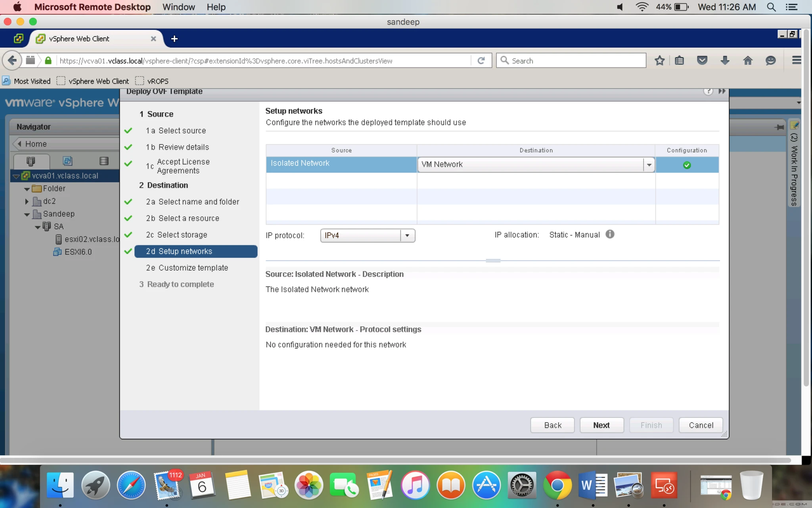Close the vSphere Web Client tab
Screen dimensions: 812x508
click(x=153, y=38)
